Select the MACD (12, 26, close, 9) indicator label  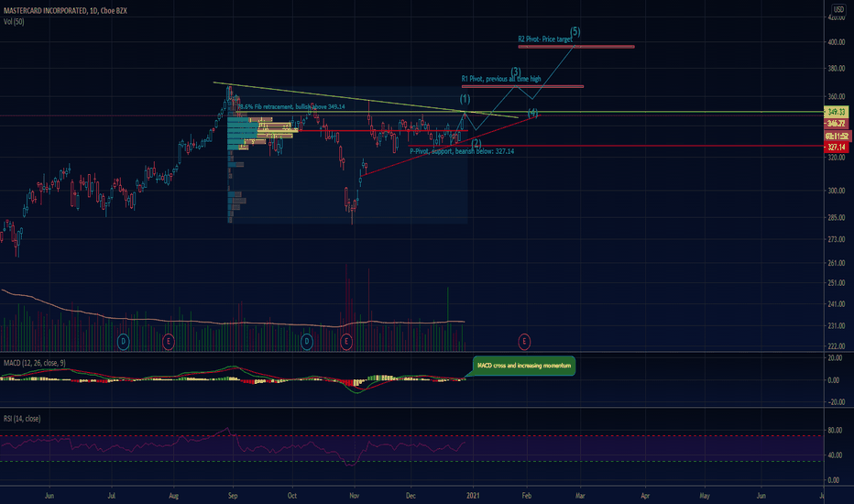35,363
